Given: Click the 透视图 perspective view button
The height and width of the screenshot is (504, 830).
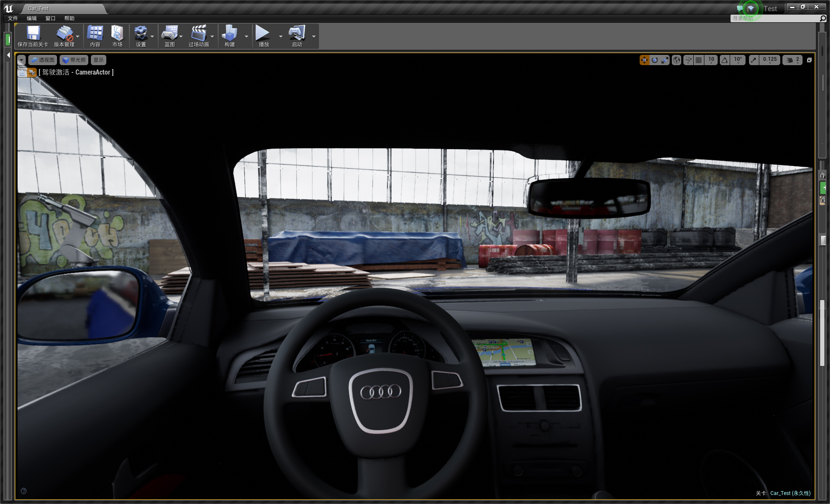Looking at the screenshot, I should click(x=42, y=60).
